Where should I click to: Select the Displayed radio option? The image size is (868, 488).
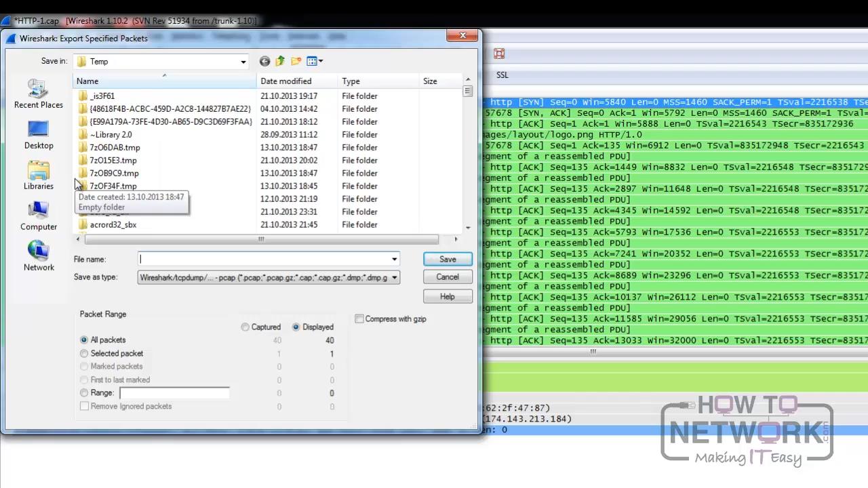point(296,327)
